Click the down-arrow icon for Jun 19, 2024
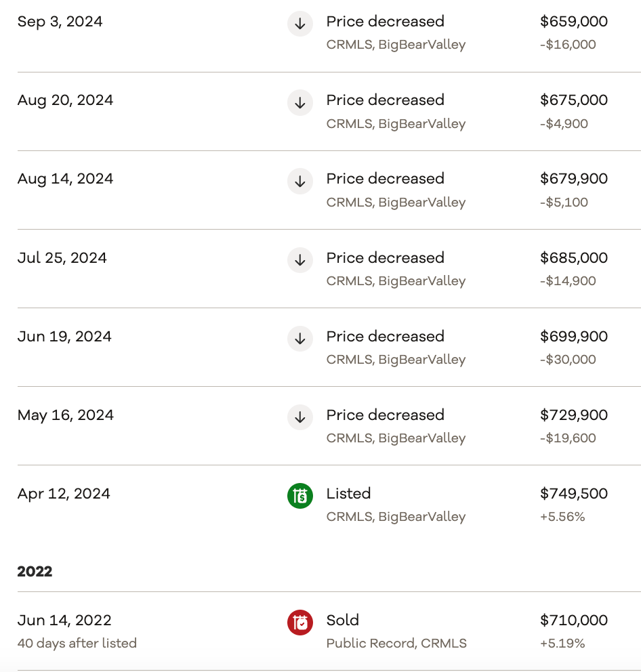The height and width of the screenshot is (672, 641). coord(300,339)
